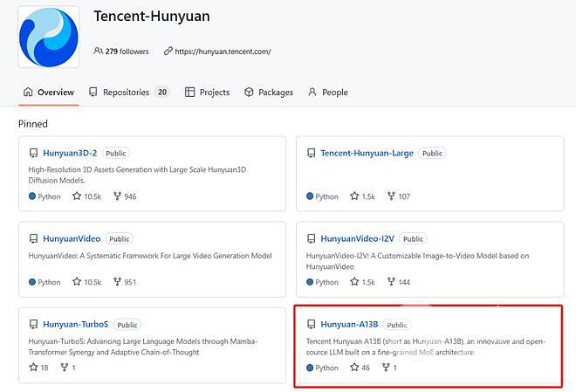Click the repo icon beside Hunyuan-A13B
Image resolution: width=576 pixels, height=392 pixels.
[312, 324]
